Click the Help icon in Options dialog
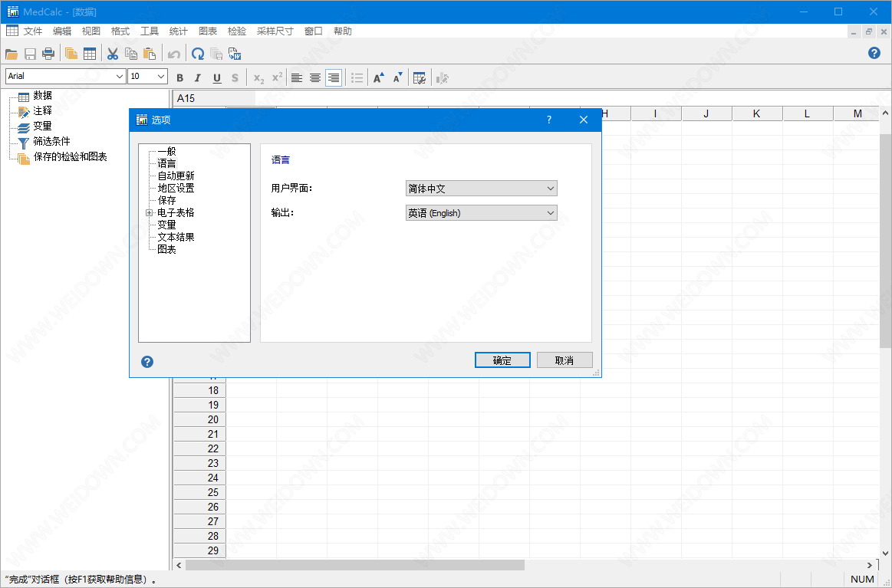This screenshot has width=892, height=588. (147, 362)
